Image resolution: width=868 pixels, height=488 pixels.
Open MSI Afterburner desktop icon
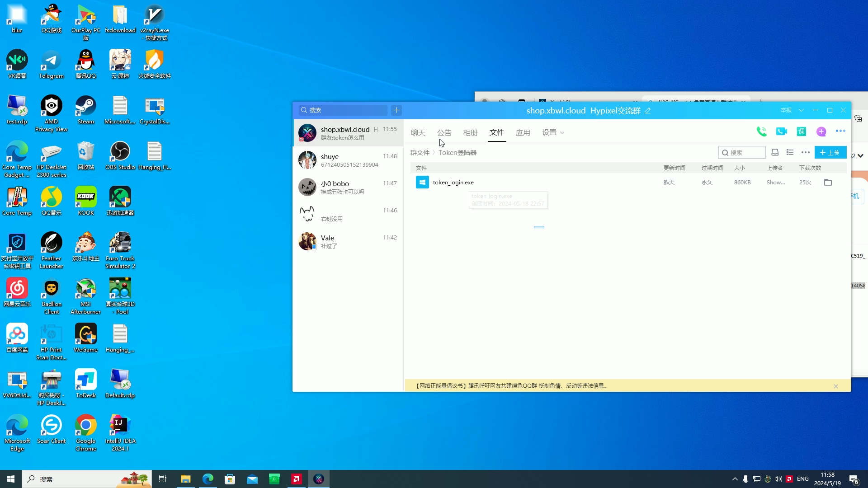point(85,296)
